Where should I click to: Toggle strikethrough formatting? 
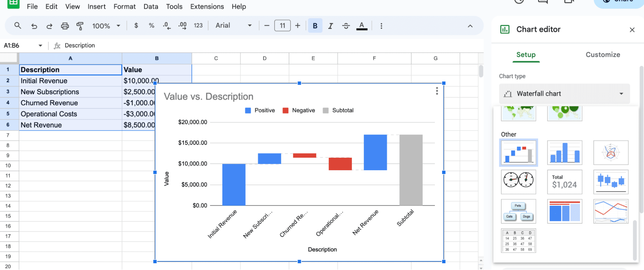tap(346, 26)
